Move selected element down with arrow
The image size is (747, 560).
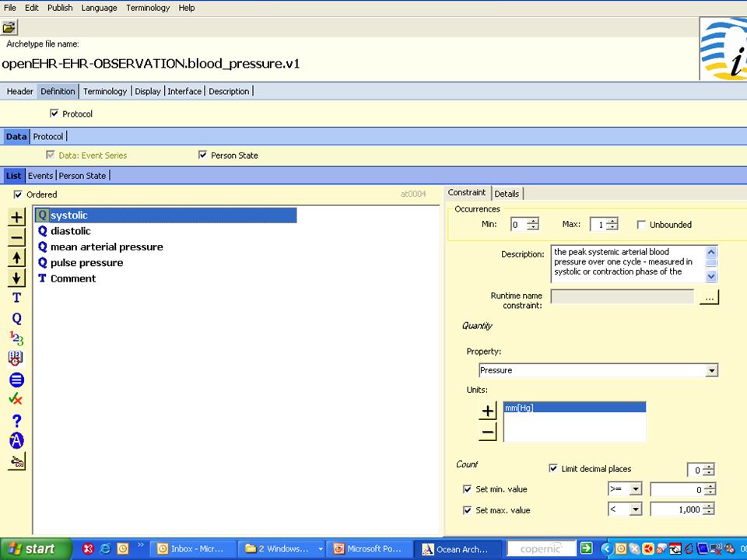16,278
